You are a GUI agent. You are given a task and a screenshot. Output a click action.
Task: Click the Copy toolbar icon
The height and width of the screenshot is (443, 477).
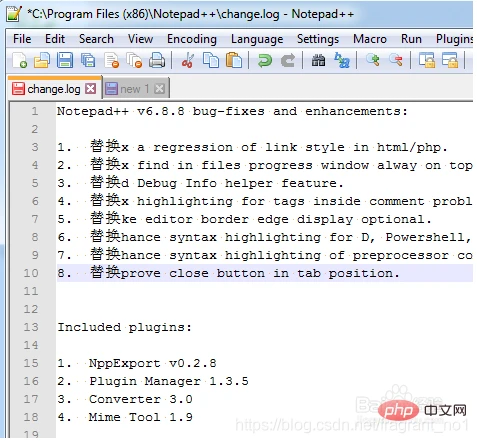211,60
